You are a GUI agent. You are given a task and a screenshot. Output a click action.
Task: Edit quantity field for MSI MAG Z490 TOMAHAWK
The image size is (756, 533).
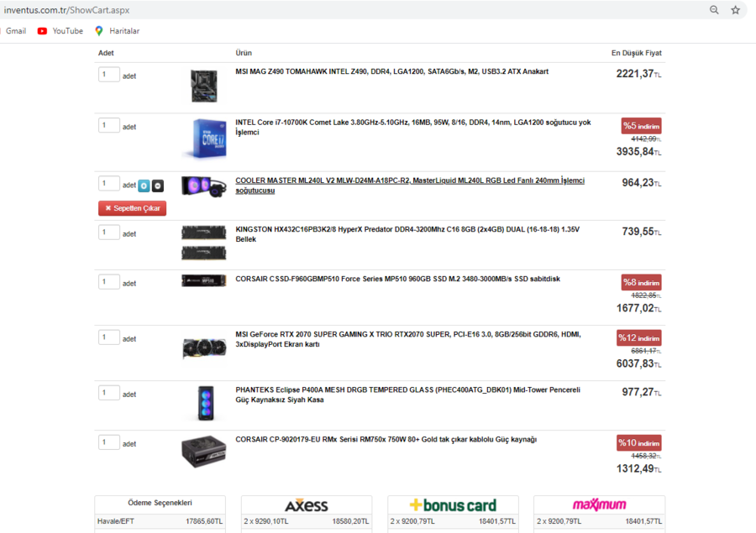tap(109, 74)
